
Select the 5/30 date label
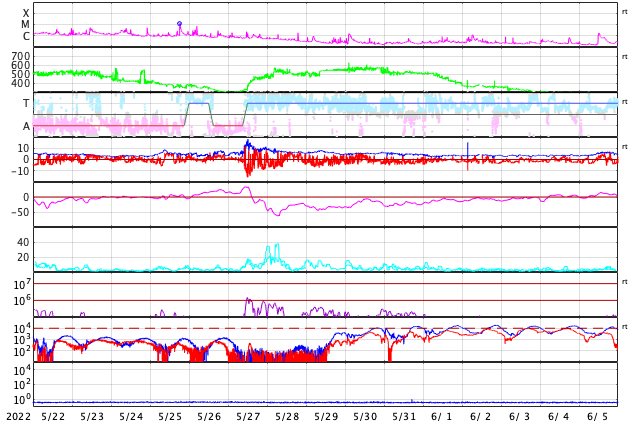tap(365, 416)
